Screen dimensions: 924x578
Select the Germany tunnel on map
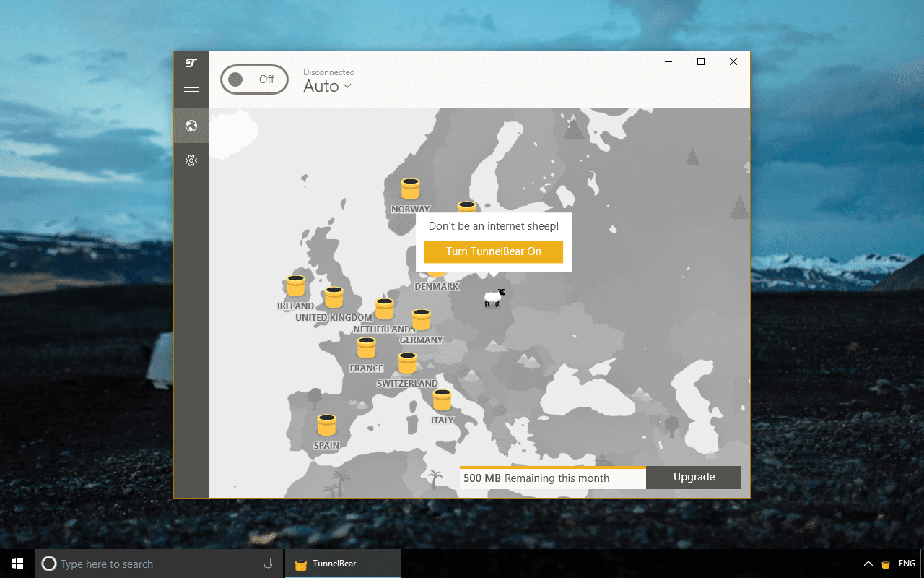(422, 319)
